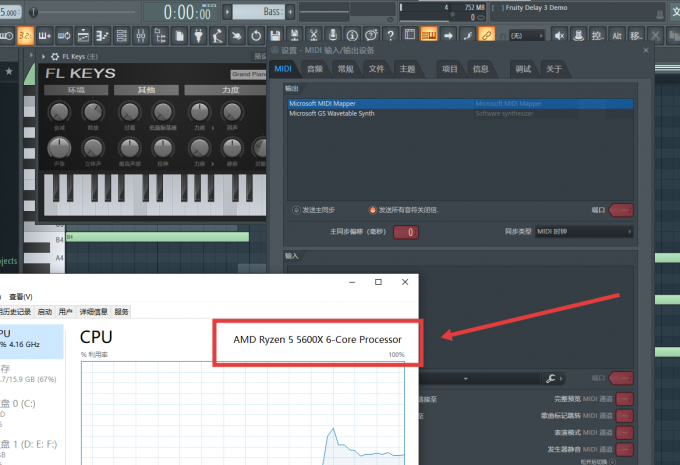Switch to 详细信息 tab in Task Manager
The image size is (680, 465).
click(93, 311)
